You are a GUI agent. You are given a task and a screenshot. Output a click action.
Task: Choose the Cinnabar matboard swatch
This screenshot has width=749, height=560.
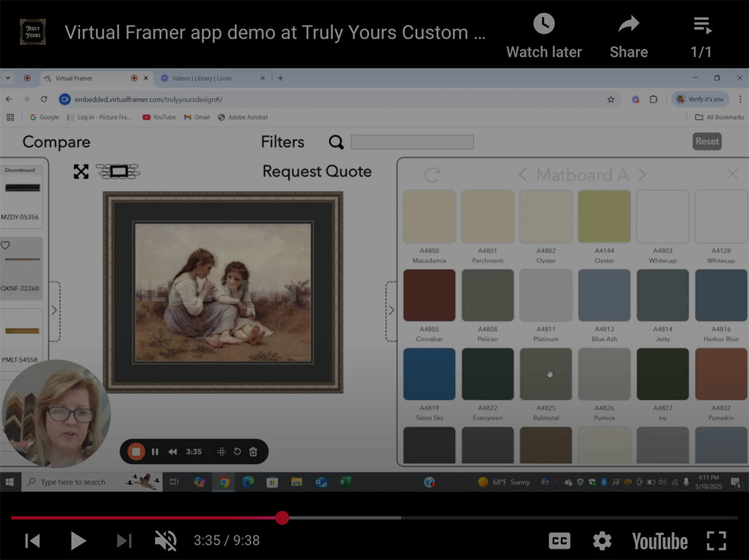point(429,295)
